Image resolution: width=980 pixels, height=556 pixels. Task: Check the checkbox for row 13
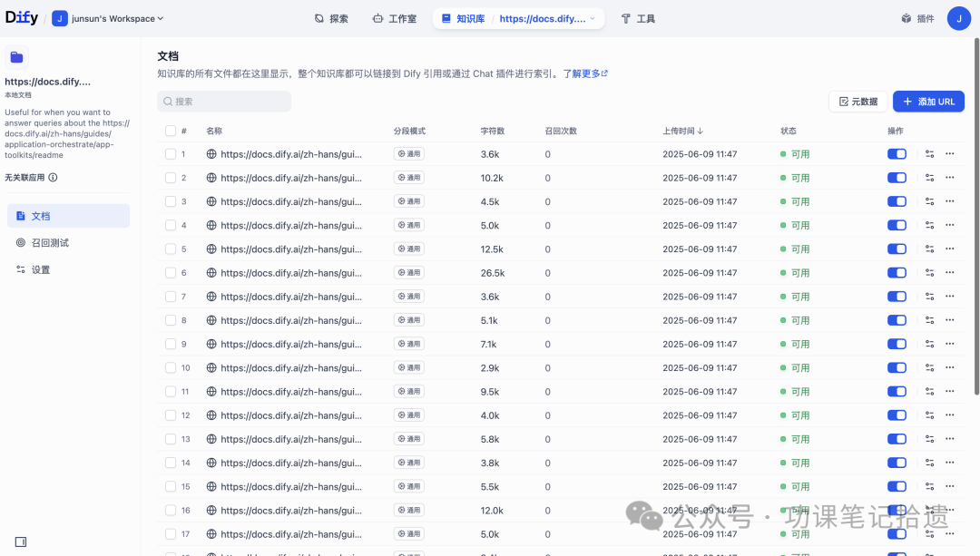pyautogui.click(x=170, y=439)
